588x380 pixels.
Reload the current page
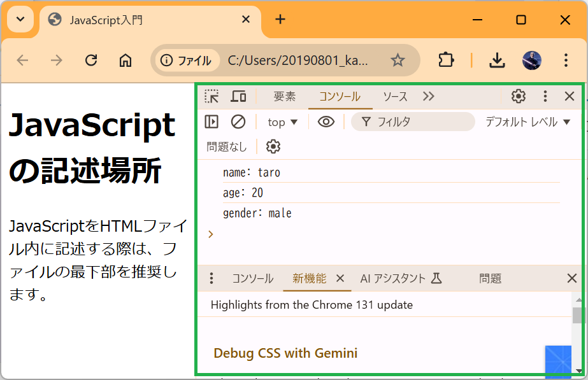pyautogui.click(x=91, y=60)
